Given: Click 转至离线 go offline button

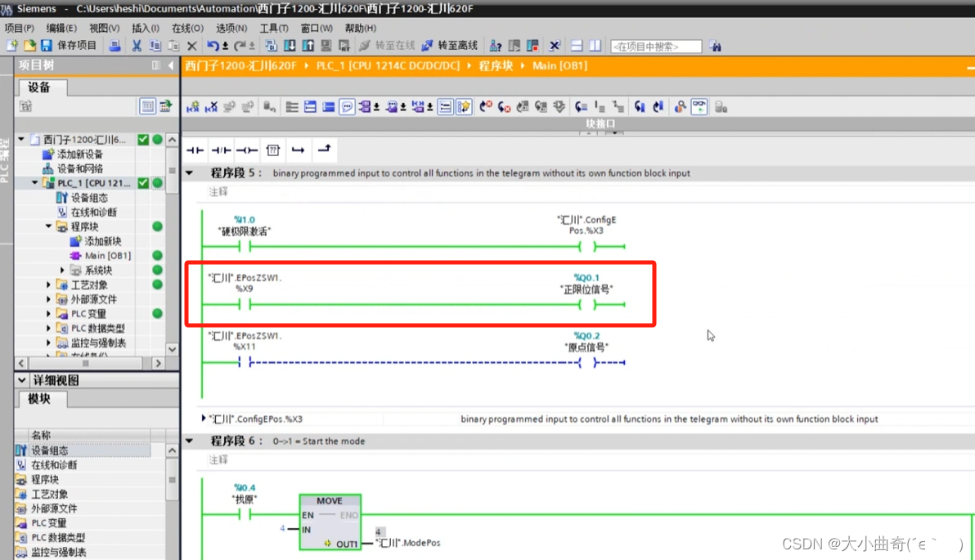Looking at the screenshot, I should (x=450, y=45).
